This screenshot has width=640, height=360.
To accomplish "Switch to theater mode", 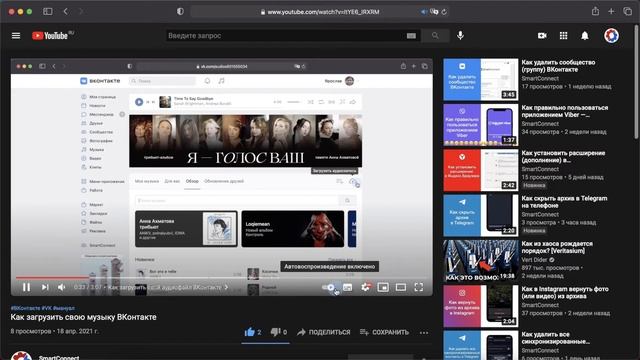I will click(401, 288).
